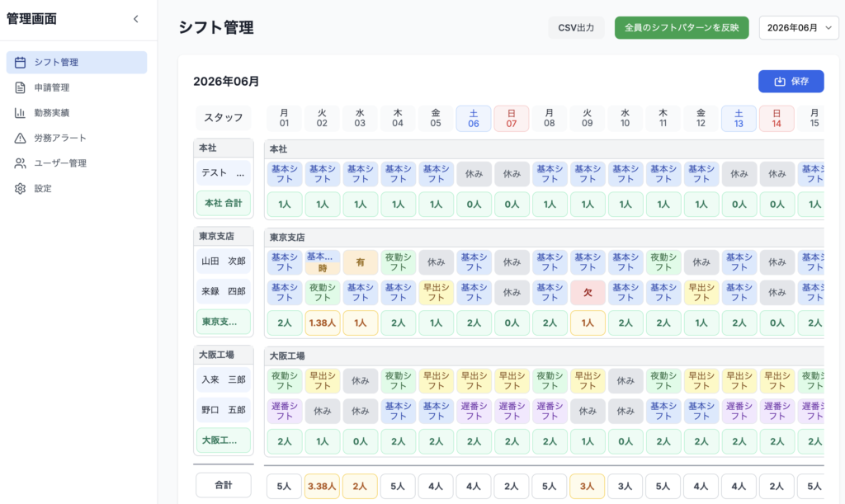Click 野口 五郎's 基本シフト cell on 04

click(x=398, y=411)
